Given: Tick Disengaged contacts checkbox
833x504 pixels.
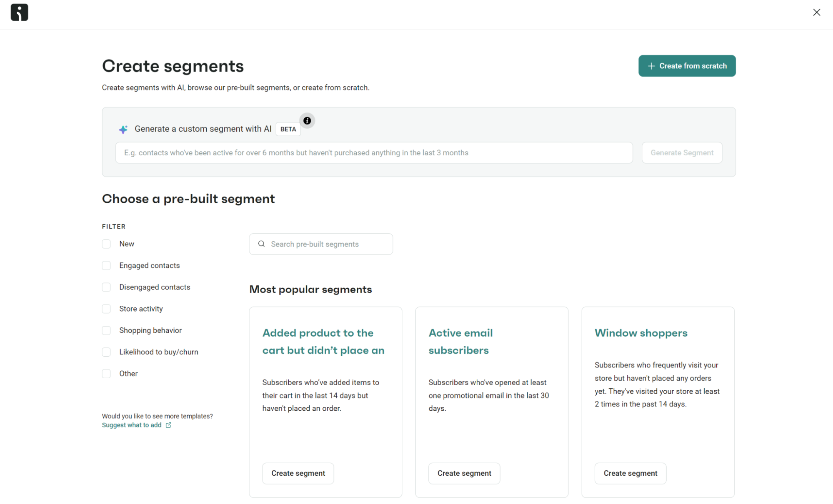Looking at the screenshot, I should coord(107,287).
